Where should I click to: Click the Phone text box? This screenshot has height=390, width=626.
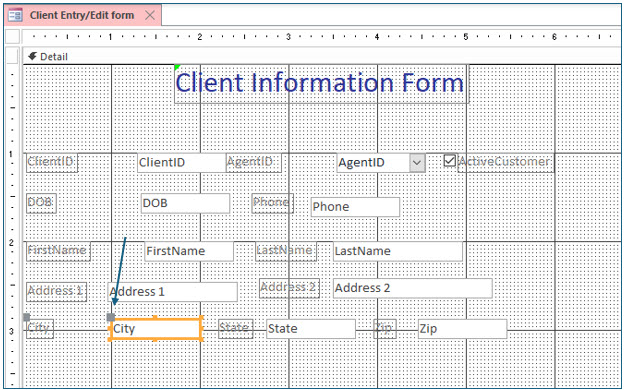pyautogui.click(x=355, y=207)
